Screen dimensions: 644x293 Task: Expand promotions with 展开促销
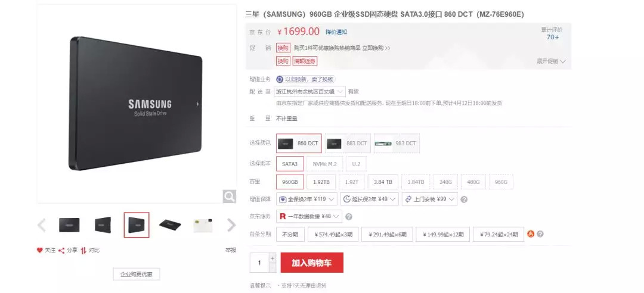coord(551,61)
